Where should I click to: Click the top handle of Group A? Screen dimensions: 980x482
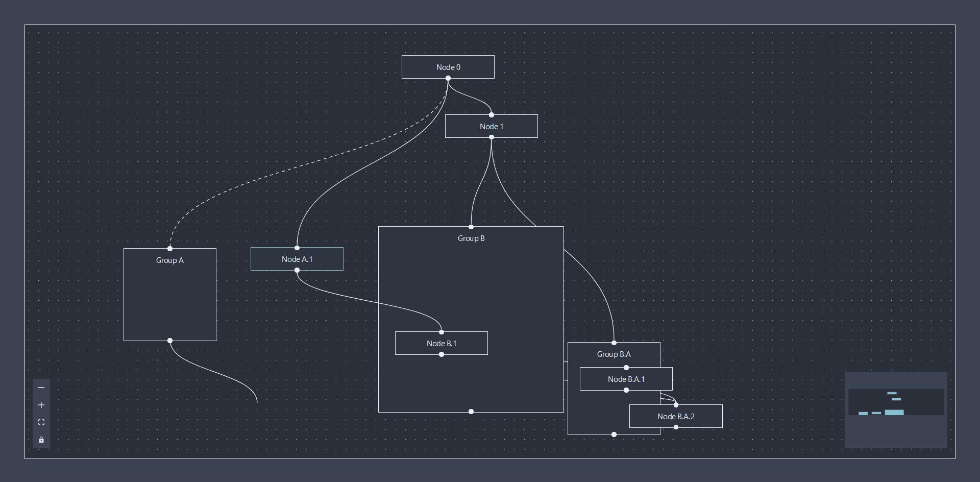(170, 249)
